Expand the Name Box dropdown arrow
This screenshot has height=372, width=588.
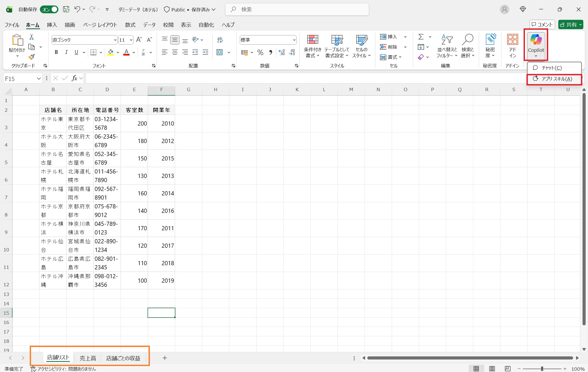click(39, 78)
